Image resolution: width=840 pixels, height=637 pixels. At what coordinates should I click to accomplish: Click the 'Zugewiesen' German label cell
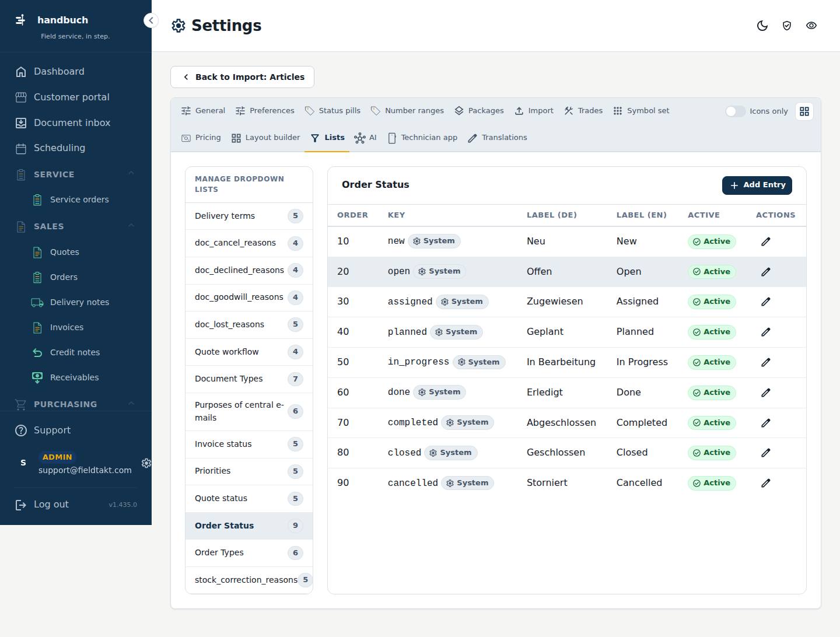(554, 302)
